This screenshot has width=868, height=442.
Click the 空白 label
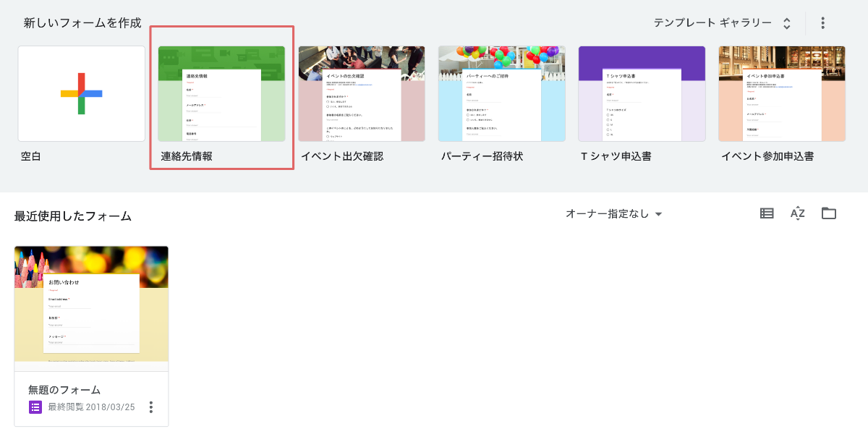(x=31, y=156)
